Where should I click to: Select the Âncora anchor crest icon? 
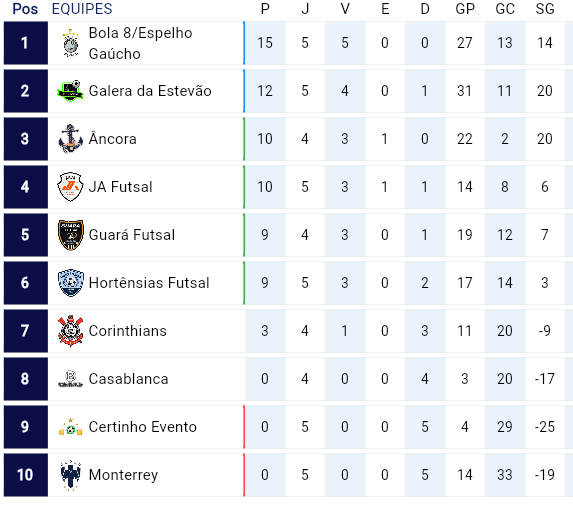coord(71,139)
